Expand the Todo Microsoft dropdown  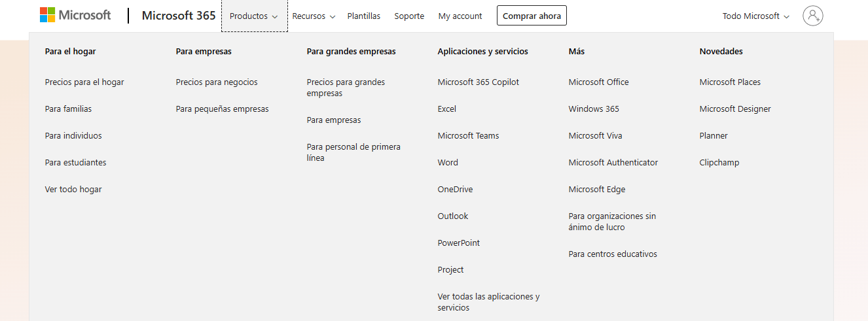click(x=755, y=16)
